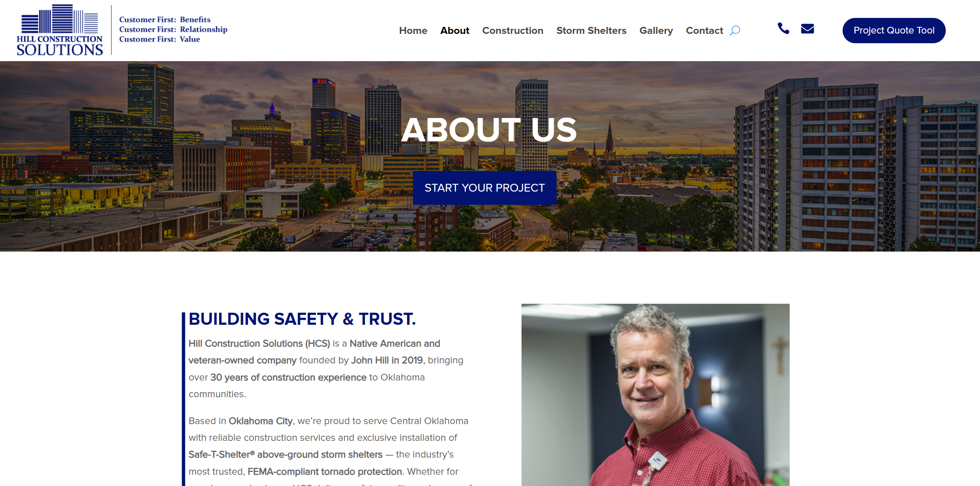The height and width of the screenshot is (486, 980).
Task: Click the email envelope icon
Action: point(808,29)
